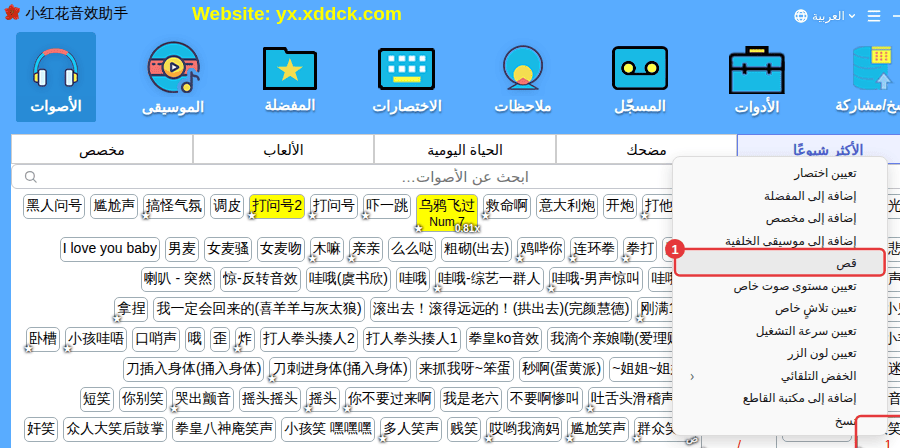The width and height of the screenshot is (900, 448).
Task: Switch to the الحياة اليومية tab
Action: 465,150
